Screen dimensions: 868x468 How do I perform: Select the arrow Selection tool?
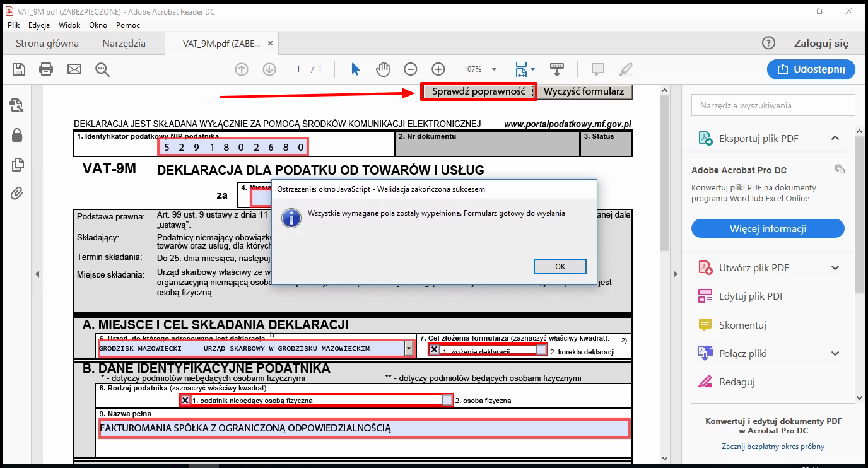355,69
